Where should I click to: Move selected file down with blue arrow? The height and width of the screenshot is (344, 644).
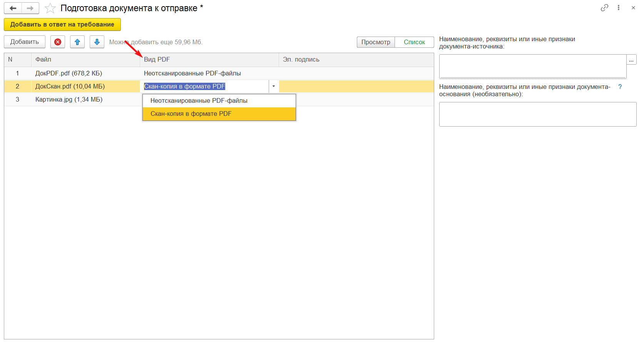(x=97, y=42)
